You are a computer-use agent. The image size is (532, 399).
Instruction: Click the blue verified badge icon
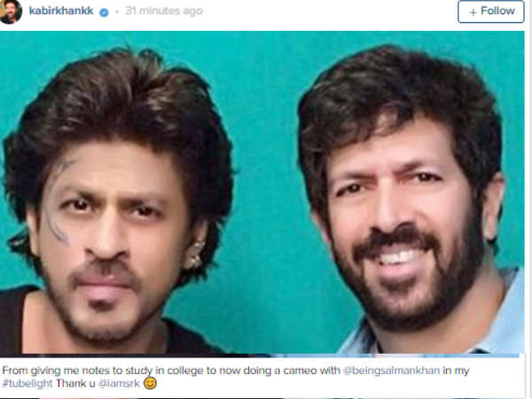click(x=104, y=12)
